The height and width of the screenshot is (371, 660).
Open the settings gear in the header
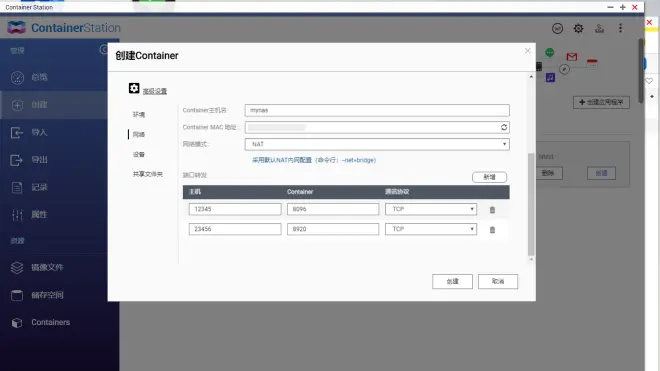pos(578,28)
